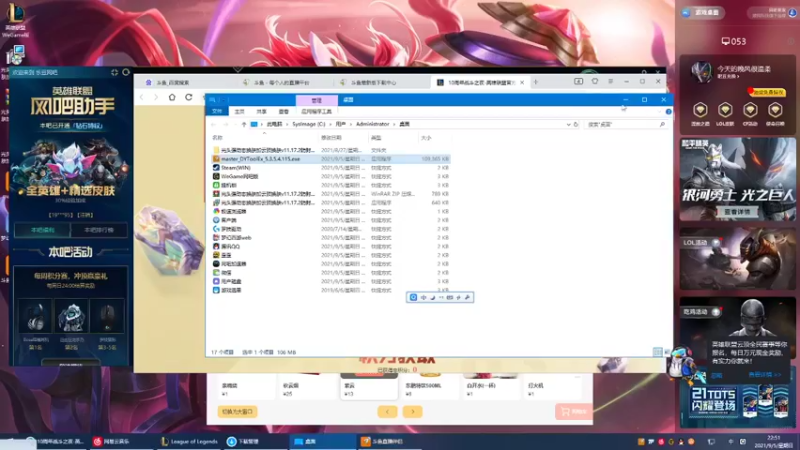Click the 全英雄+精选皮肤 banner

pos(70,191)
